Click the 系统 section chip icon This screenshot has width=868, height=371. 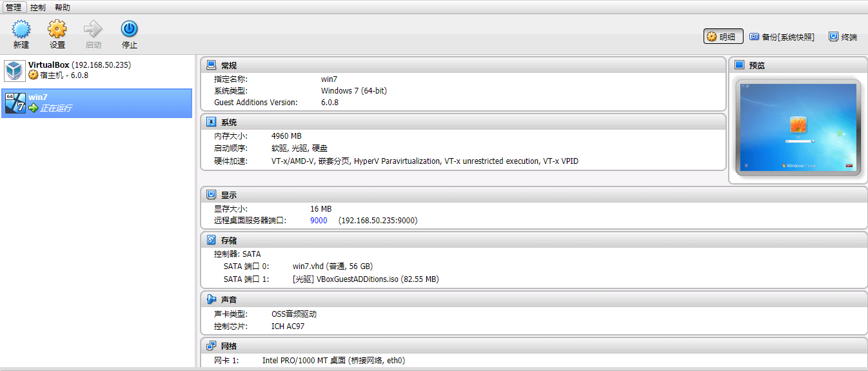[x=212, y=122]
